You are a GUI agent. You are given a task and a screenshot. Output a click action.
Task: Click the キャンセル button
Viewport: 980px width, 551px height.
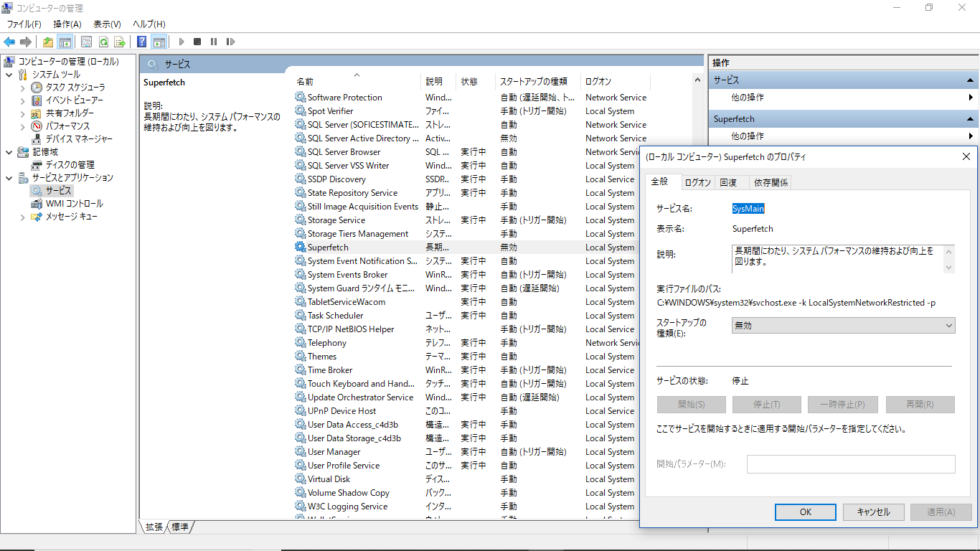873,512
